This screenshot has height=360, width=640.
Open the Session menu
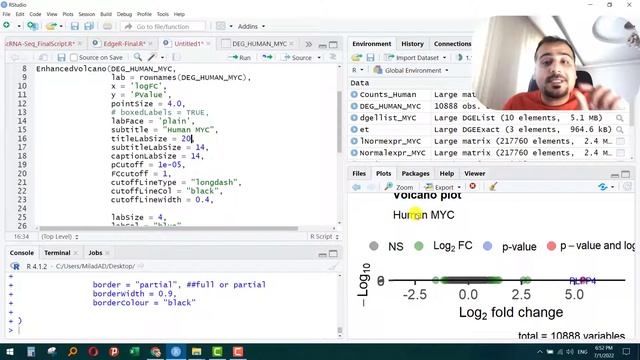(87, 14)
